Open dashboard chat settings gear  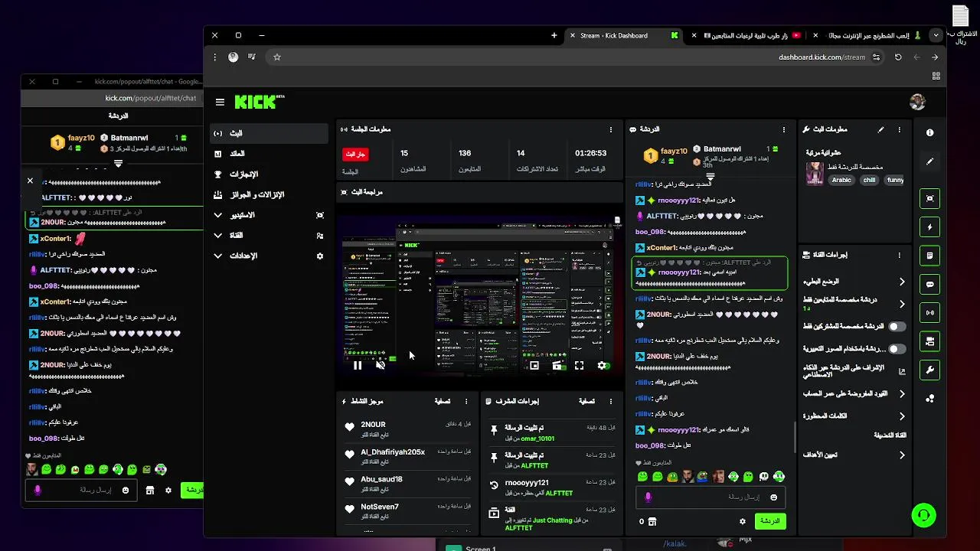(x=742, y=521)
